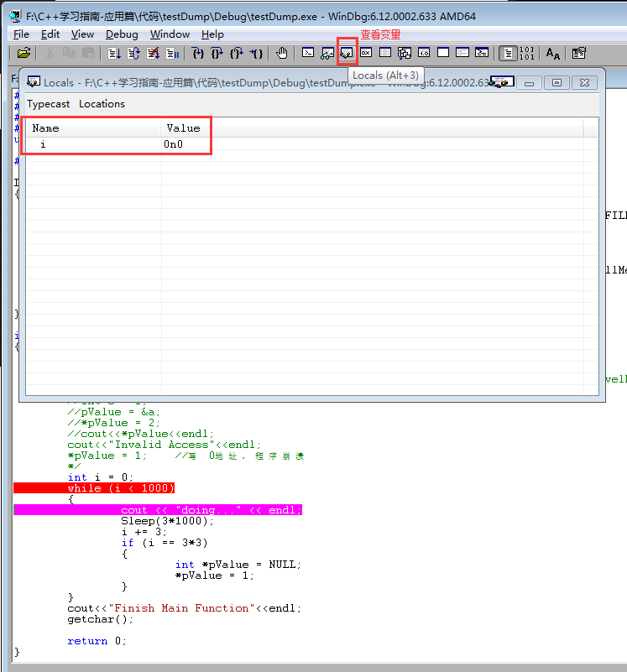Image resolution: width=627 pixels, height=672 pixels.
Task: Open the Processes and Threads icon
Action: tap(462, 53)
